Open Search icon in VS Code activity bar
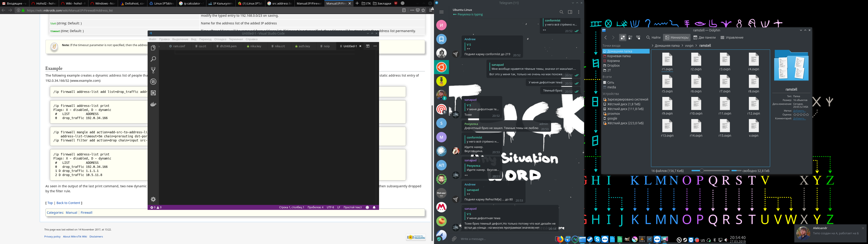The width and height of the screenshot is (868, 244). tap(153, 59)
